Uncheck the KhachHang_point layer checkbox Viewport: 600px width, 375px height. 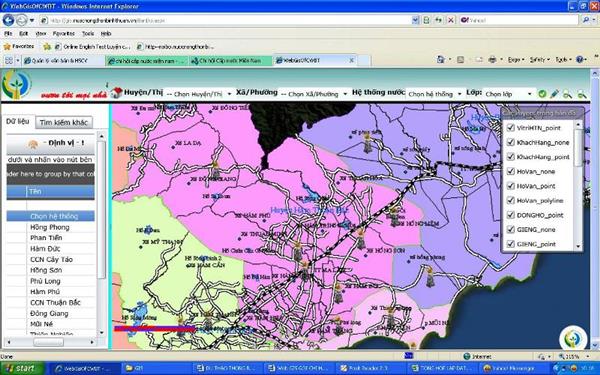(x=510, y=157)
